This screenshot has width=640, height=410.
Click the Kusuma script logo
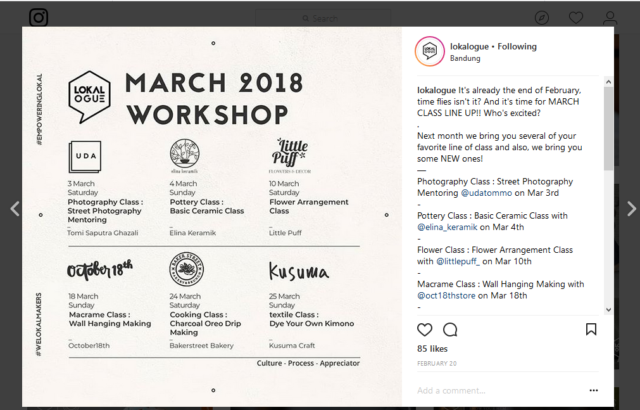point(299,271)
